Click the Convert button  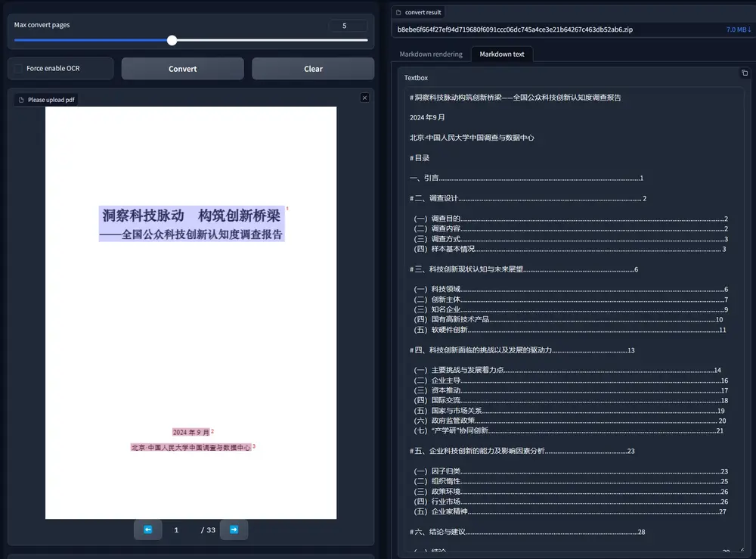[182, 69]
